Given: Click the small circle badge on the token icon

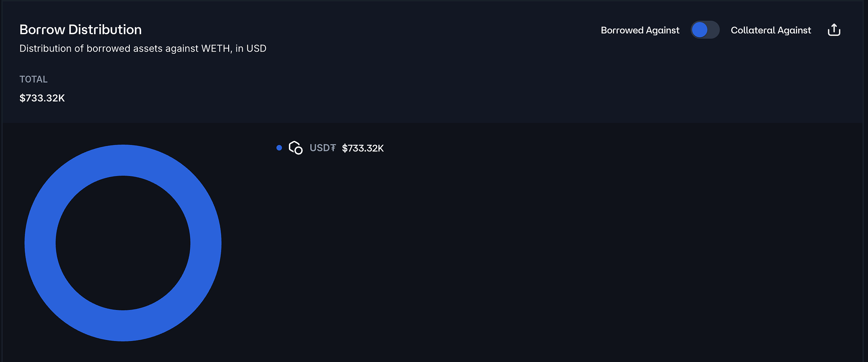Looking at the screenshot, I should [299, 151].
